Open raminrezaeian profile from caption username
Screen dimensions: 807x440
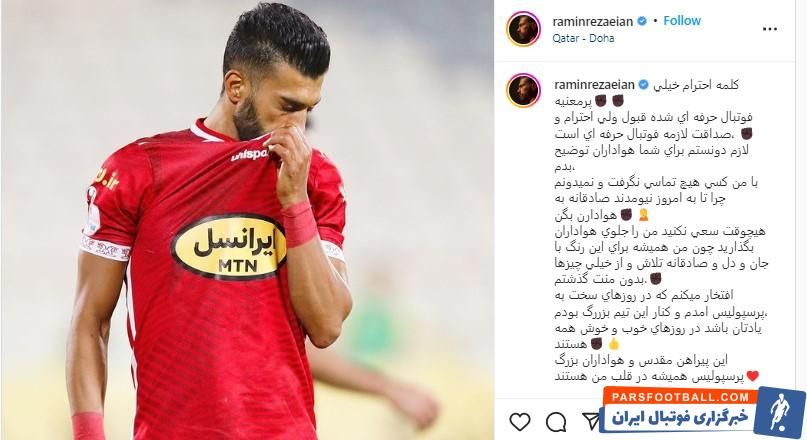(x=594, y=85)
